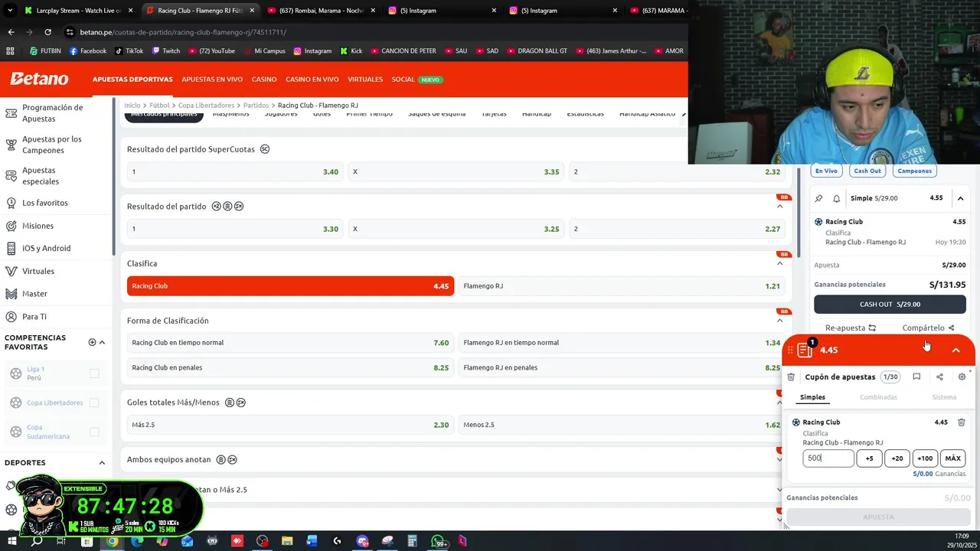This screenshot has height=551, width=980.
Task: Open WhatsApp from taskbar
Action: 438,541
